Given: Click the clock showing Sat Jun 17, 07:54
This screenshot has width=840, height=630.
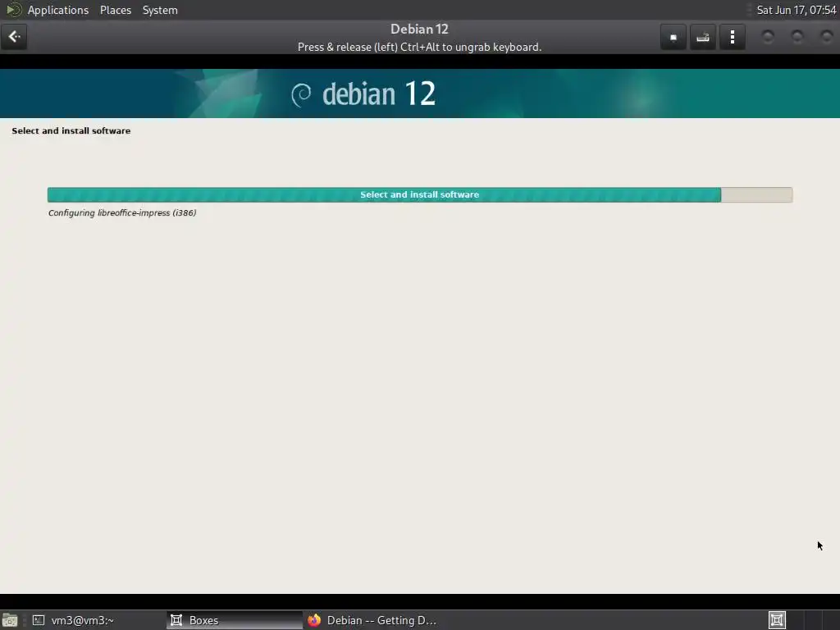Looking at the screenshot, I should [x=796, y=10].
